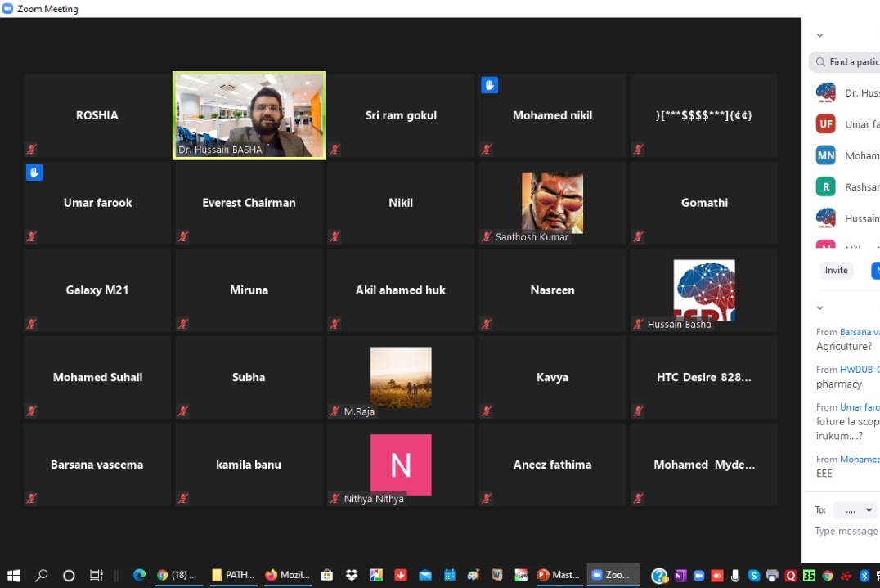This screenshot has width=880, height=588.
Task: Click the search magnifier in Find a participant
Action: [x=819, y=62]
